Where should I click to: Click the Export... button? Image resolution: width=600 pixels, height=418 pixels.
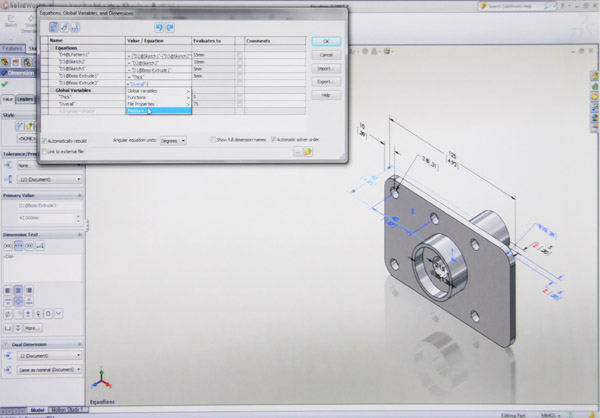(x=325, y=81)
